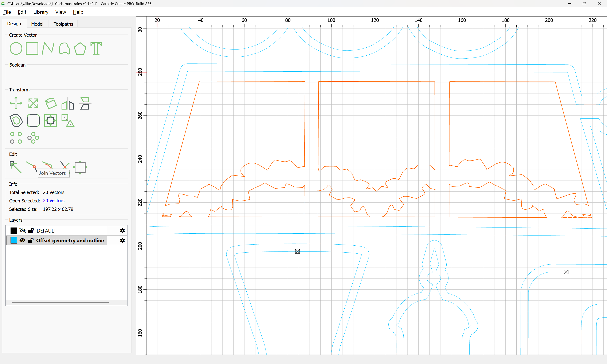
Task: Choose the regular Polygon tool
Action: [x=80, y=48]
